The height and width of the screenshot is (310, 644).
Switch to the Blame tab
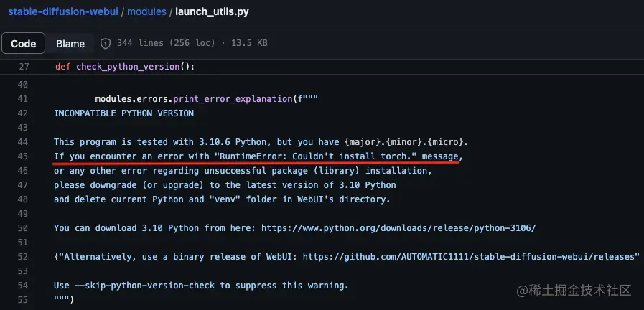pyautogui.click(x=70, y=44)
